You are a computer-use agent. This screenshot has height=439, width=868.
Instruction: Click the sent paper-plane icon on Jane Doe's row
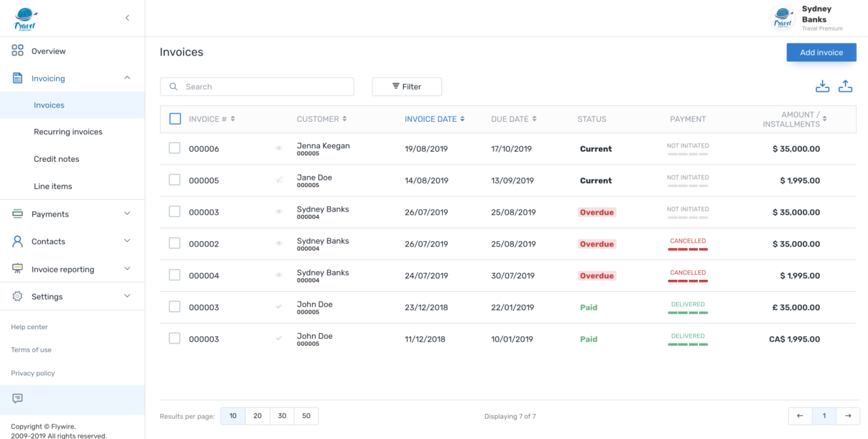click(279, 180)
